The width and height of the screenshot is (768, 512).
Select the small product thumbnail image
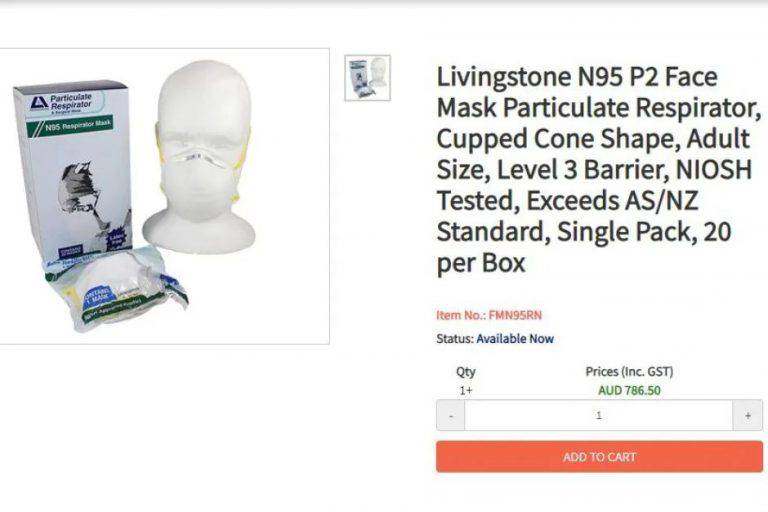click(x=367, y=78)
